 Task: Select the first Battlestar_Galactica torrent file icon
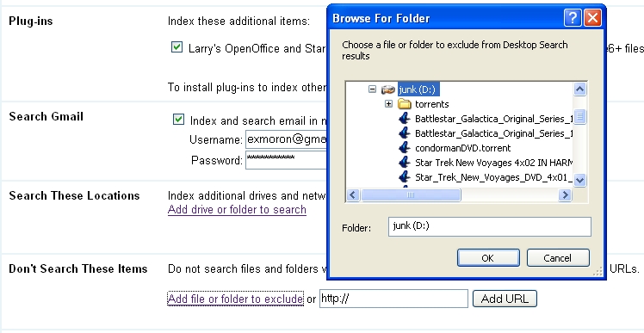[x=405, y=119]
